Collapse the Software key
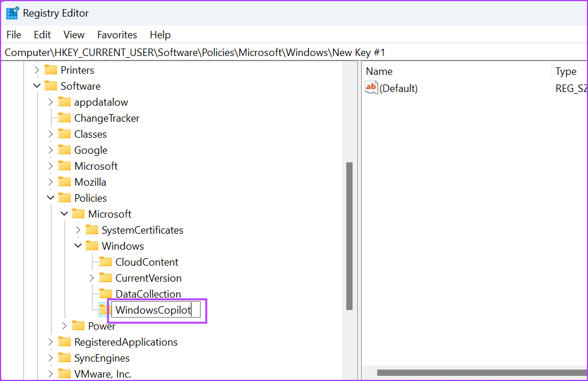 (37, 86)
